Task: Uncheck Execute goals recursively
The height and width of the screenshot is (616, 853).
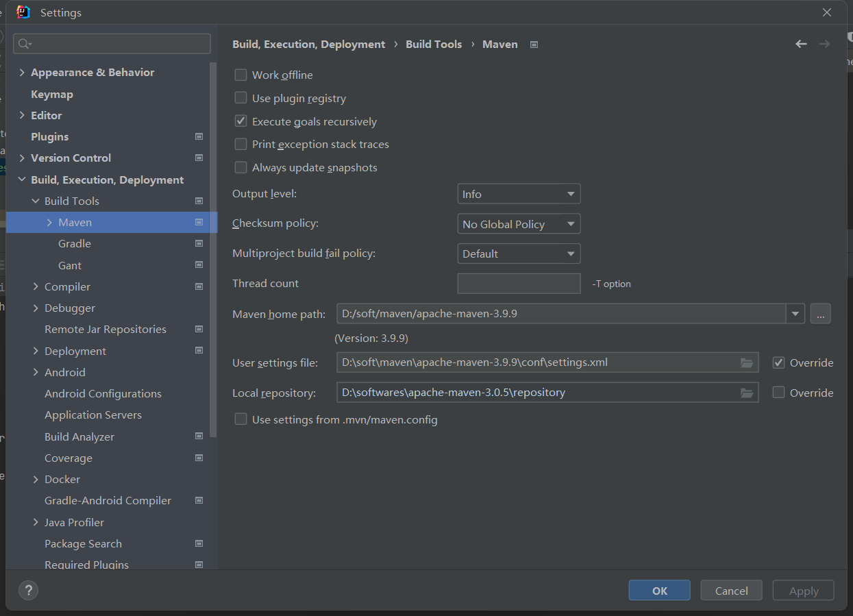Action: point(240,121)
